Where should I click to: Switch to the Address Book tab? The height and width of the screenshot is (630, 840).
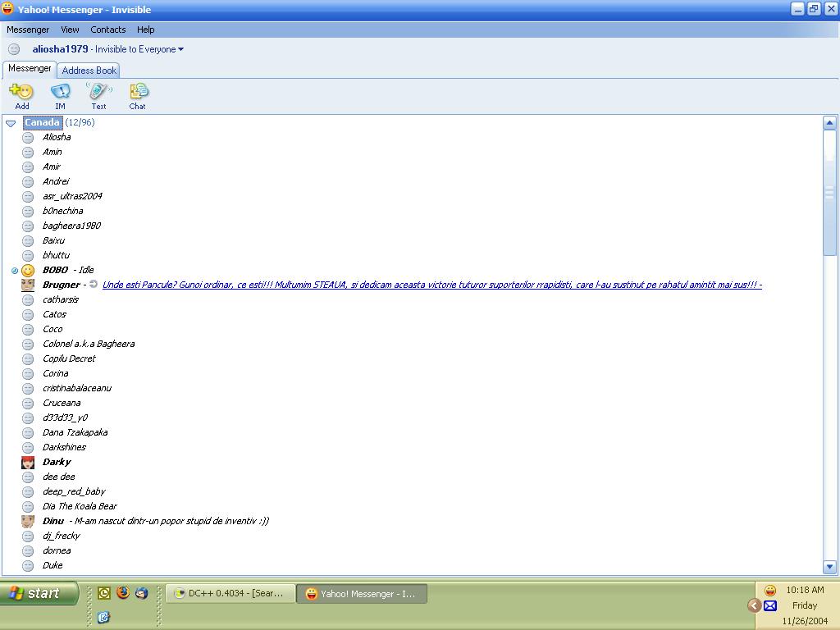coord(89,71)
